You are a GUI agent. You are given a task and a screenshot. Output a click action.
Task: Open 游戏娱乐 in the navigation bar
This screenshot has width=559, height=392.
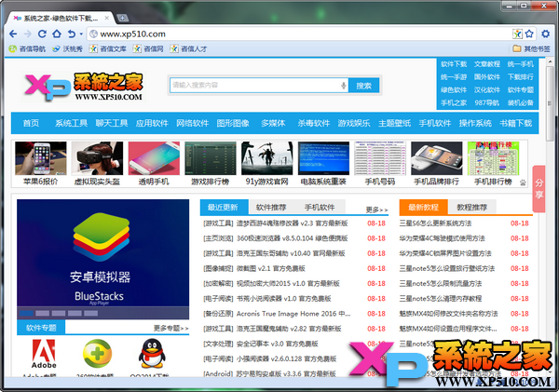click(354, 123)
